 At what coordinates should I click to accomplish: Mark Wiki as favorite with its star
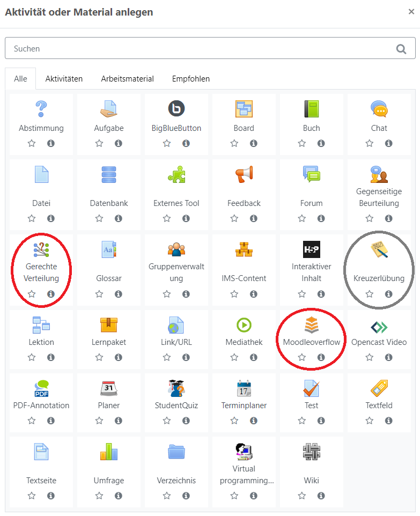tap(302, 495)
